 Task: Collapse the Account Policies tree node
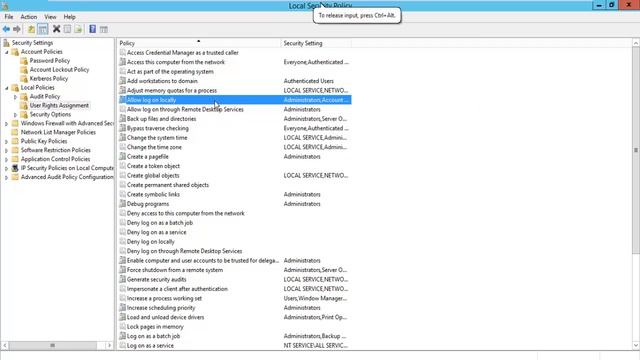point(7,52)
